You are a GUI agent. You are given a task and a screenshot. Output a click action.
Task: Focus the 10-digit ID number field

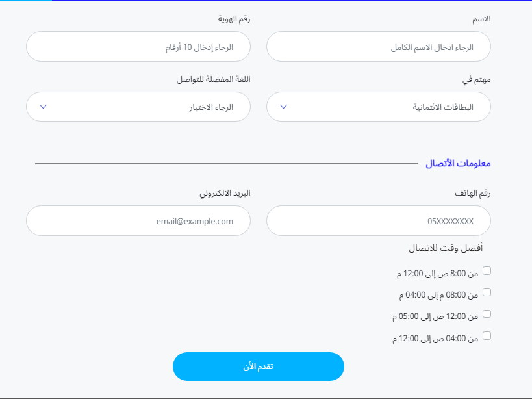pyautogui.click(x=138, y=47)
